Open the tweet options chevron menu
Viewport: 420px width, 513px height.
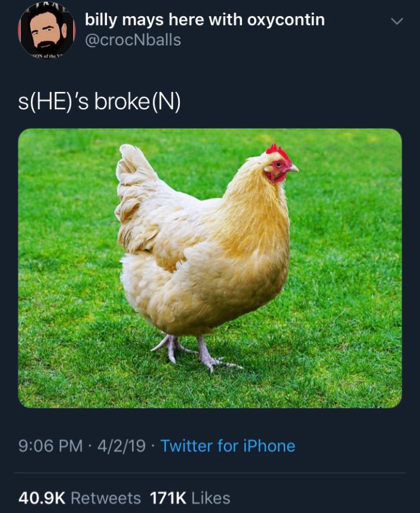point(397,22)
